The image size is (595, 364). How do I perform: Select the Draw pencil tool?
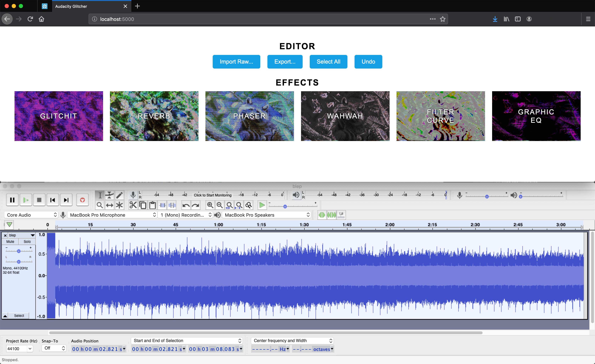click(119, 195)
